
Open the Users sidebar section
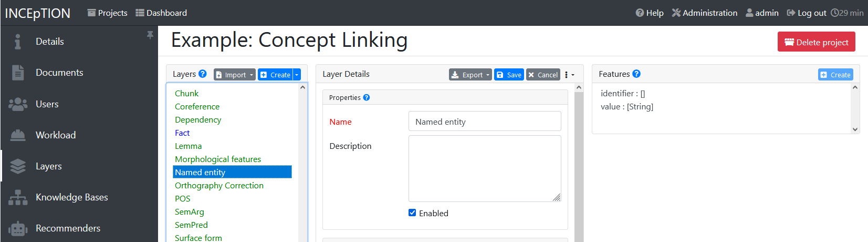tap(47, 104)
